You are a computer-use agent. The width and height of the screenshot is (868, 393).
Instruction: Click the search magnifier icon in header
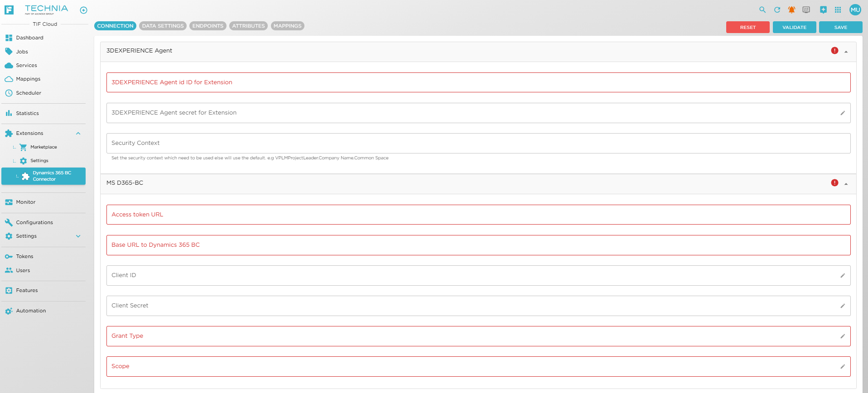point(762,10)
